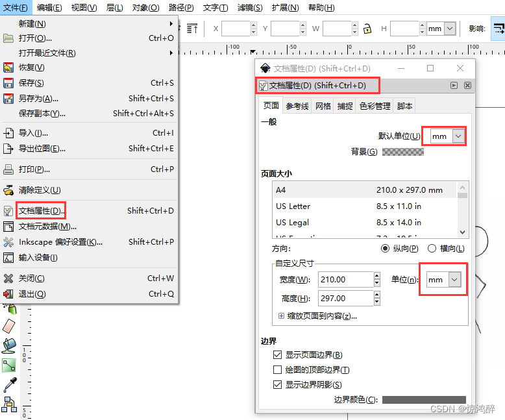This screenshot has width=505, height=420.
Task: Click the page size list scrollbar
Action: [463, 210]
